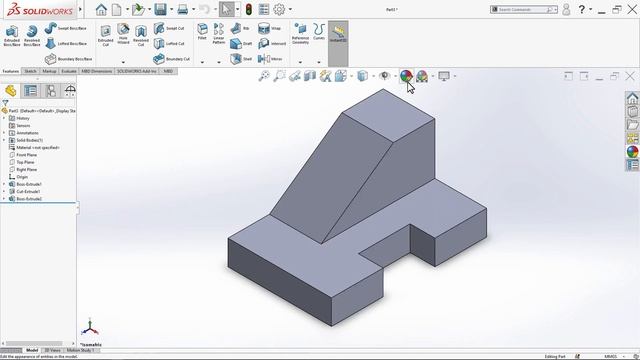This screenshot has width=640, height=360.
Task: Expand the Solid Bodies(1) node
Action: click(x=4, y=140)
